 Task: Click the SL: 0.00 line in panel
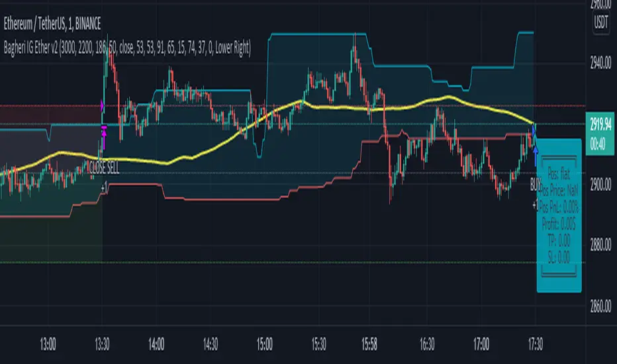(x=559, y=257)
